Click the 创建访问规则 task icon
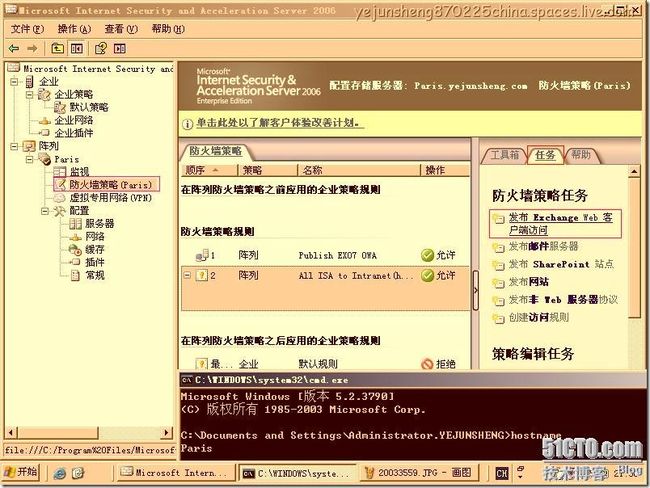Viewport: 650px width, 488px height. (498, 318)
